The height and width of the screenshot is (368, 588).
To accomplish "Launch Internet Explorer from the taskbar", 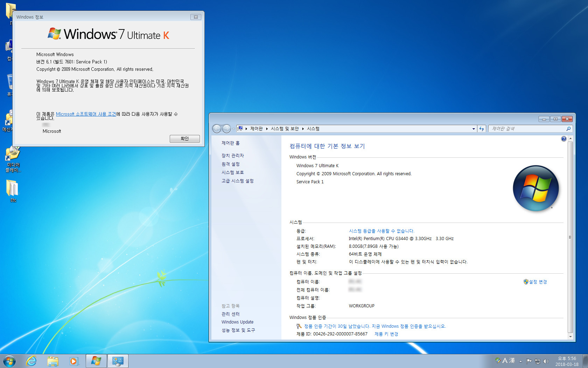I will coord(31,361).
